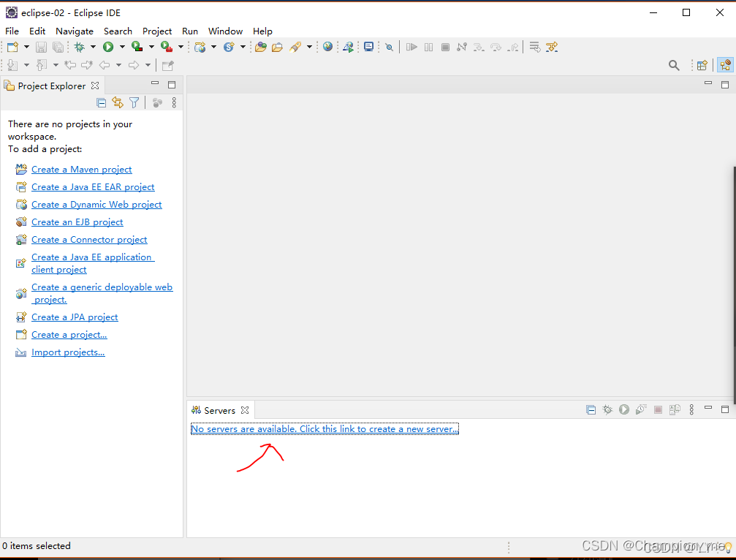Open the Debug dropdown arrow
The width and height of the screenshot is (736, 560).
93,47
